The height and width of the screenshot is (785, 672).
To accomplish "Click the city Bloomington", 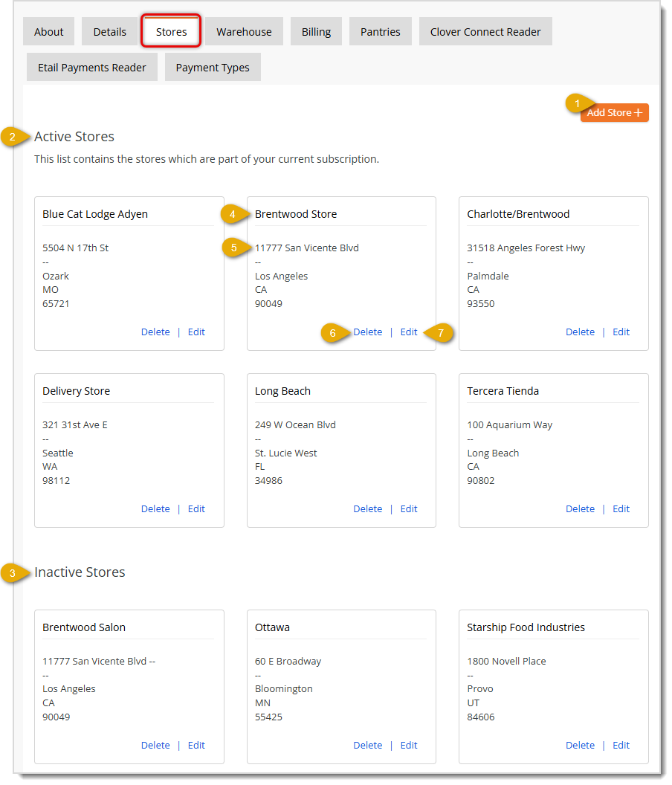I will (283, 689).
